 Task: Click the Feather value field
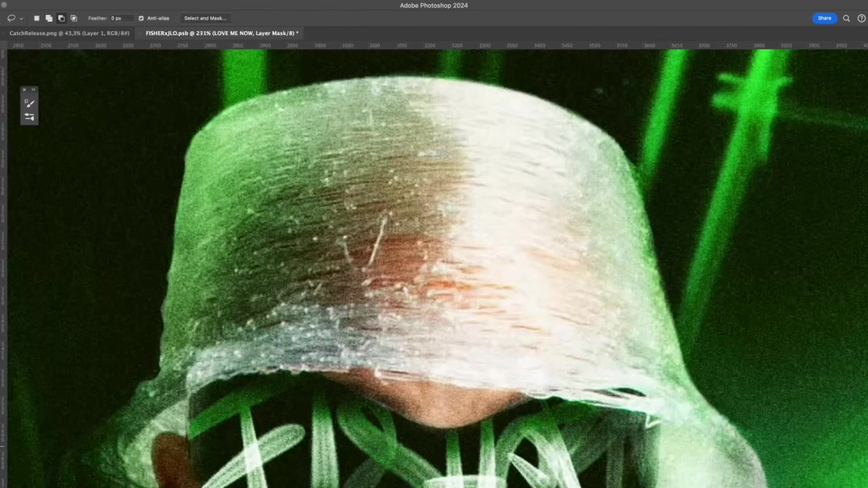121,18
